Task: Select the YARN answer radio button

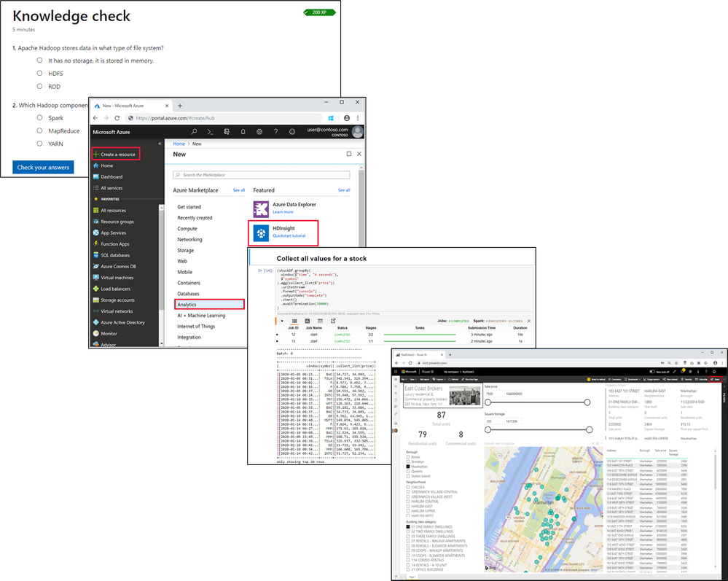Action: (39, 144)
